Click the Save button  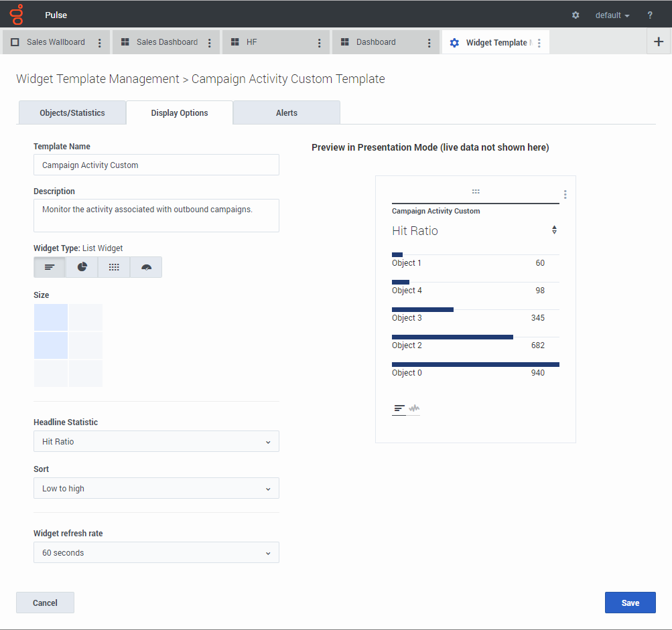[630, 603]
